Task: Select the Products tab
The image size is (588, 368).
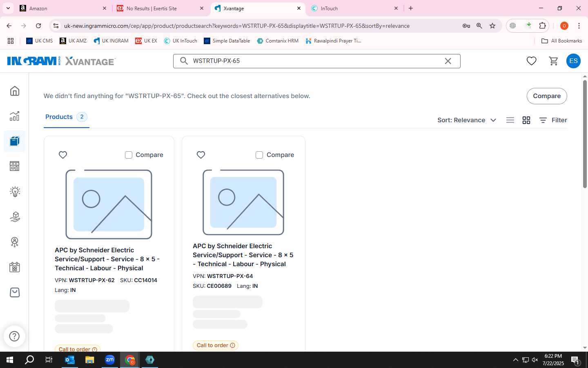Action: point(66,117)
